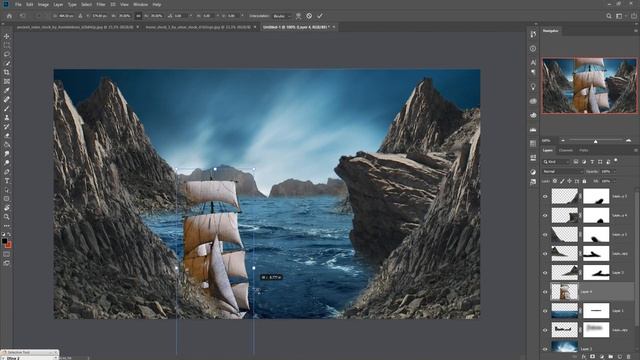Open the Learn lightbulb panel icon
This screenshot has width=640, height=360.
click(533, 87)
